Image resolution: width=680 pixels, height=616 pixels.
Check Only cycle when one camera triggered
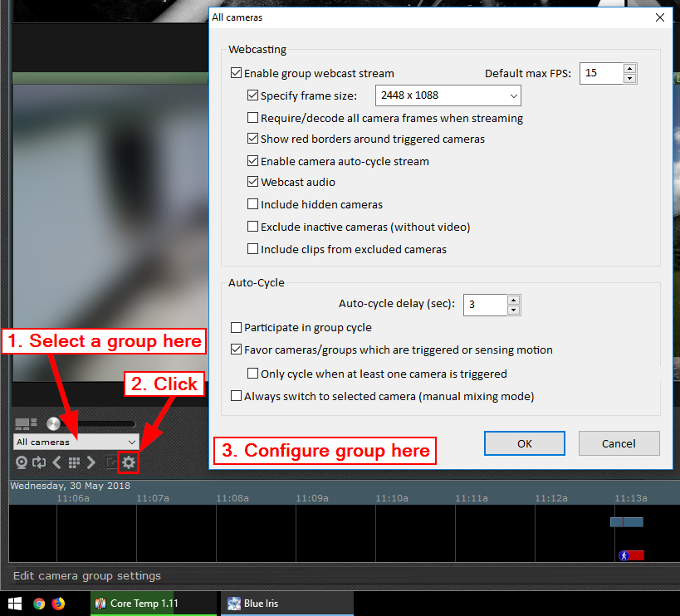[252, 374]
